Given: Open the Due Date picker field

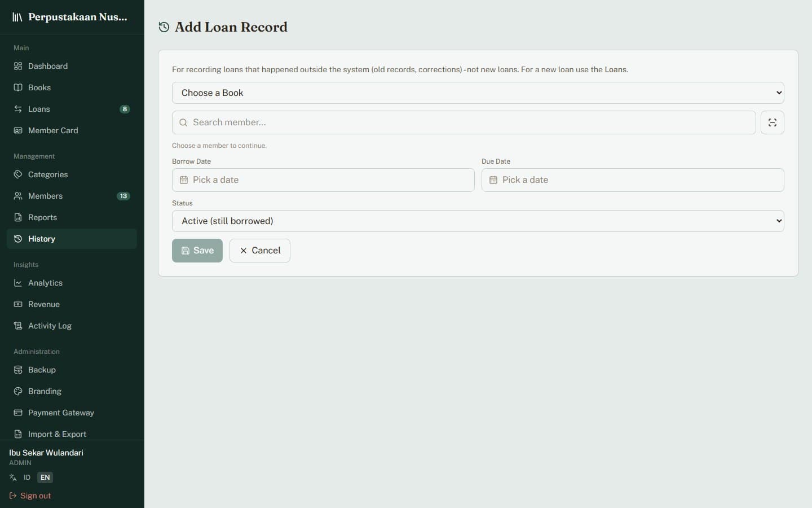Looking at the screenshot, I should [x=633, y=180].
